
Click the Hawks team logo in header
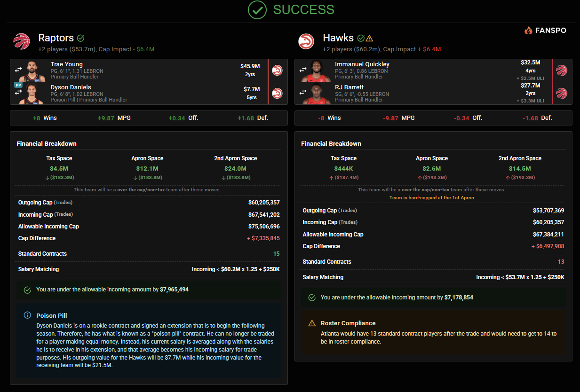click(306, 41)
